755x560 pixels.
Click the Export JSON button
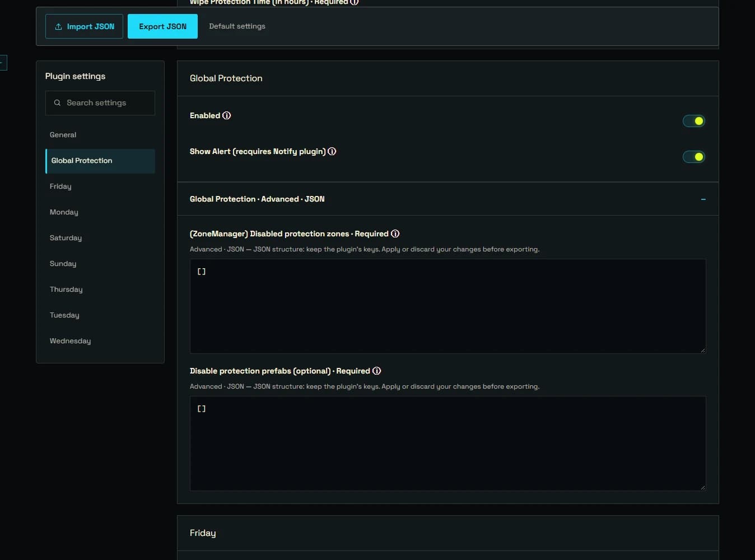pos(162,26)
